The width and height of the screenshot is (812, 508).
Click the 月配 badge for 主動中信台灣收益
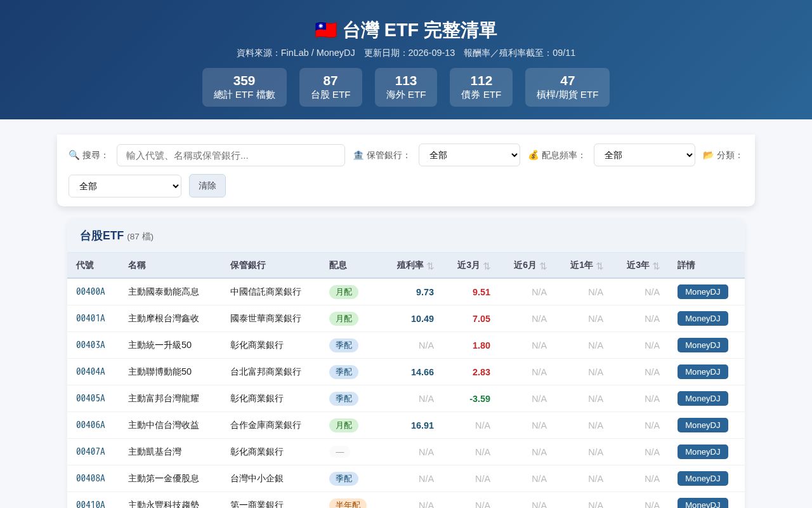tap(344, 425)
